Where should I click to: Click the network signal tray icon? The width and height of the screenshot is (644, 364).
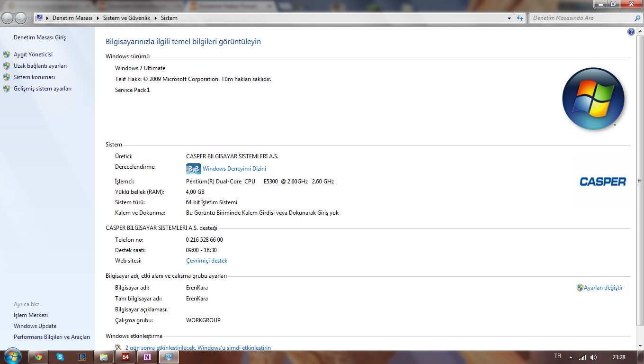(x=582, y=357)
